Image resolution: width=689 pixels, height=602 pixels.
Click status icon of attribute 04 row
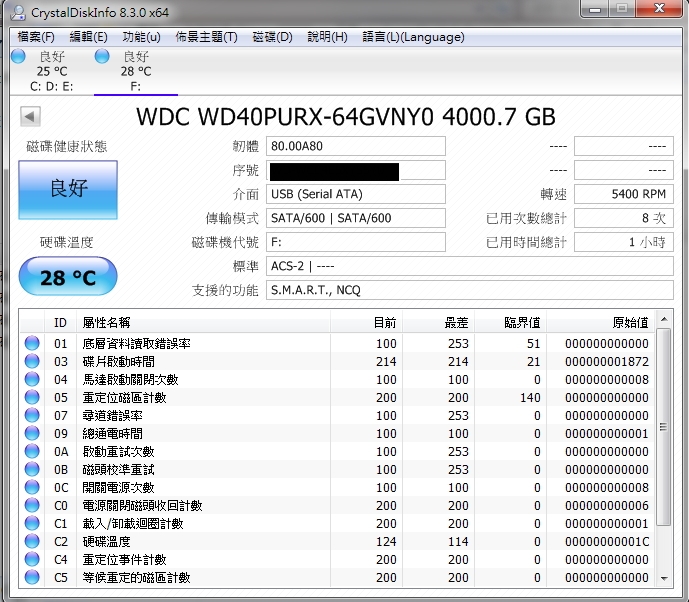tap(32, 379)
